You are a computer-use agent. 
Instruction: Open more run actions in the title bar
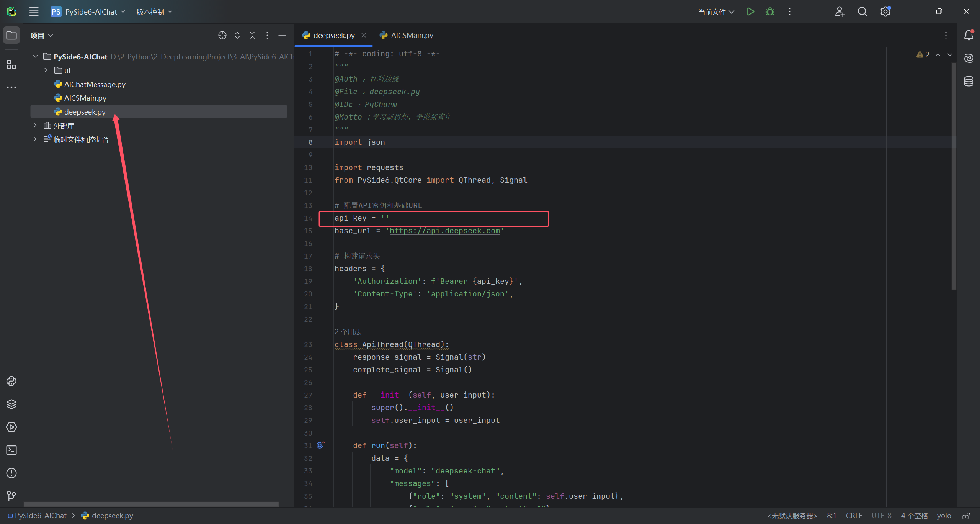(789, 11)
